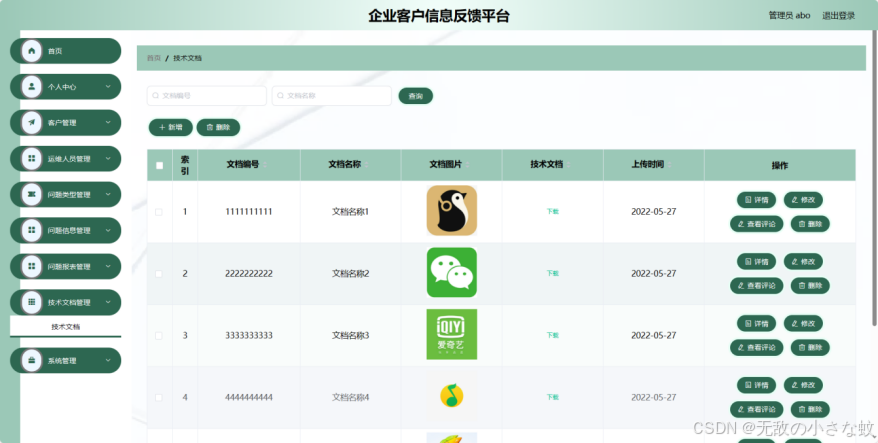View 详情 for 文档名称3
Screen dimensions: 878x443
[756, 323]
